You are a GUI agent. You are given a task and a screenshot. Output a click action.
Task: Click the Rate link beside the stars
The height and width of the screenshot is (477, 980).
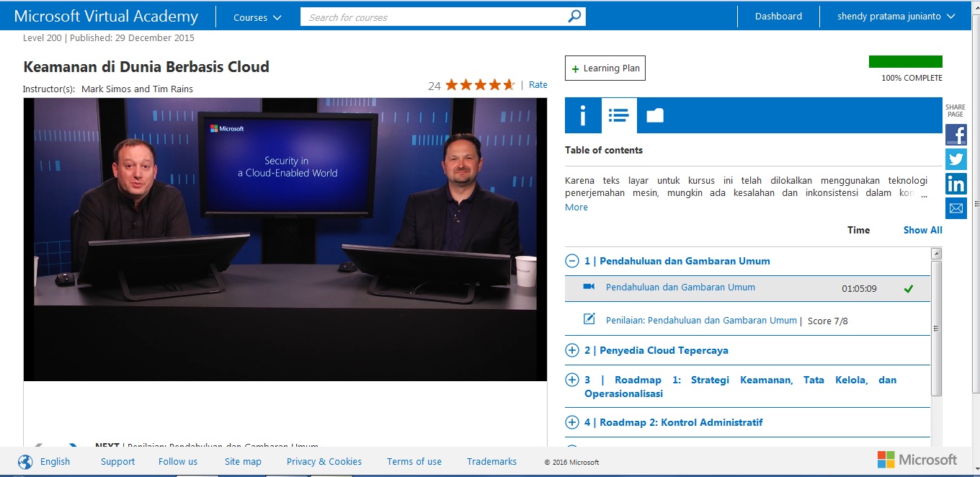(x=538, y=84)
